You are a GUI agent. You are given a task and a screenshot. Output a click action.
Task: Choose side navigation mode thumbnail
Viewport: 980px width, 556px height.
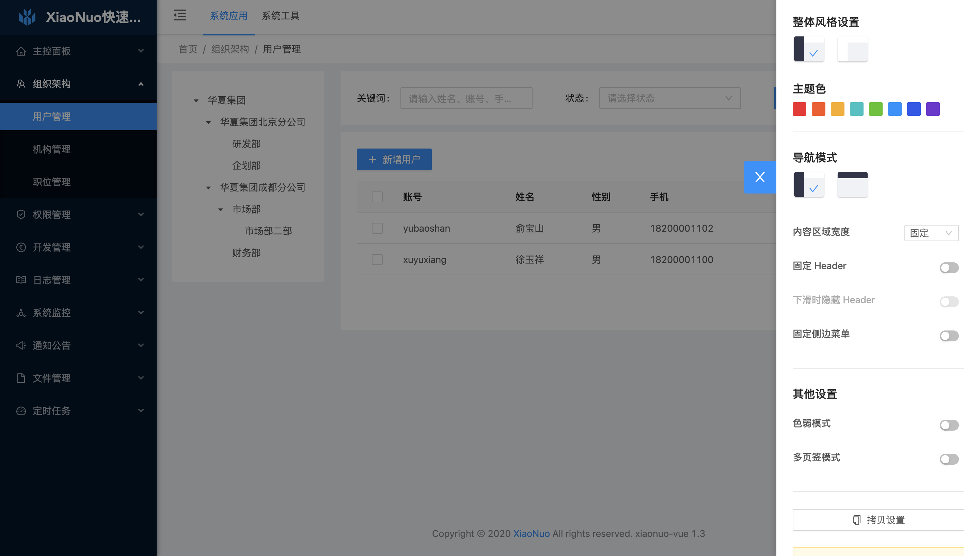click(x=809, y=184)
